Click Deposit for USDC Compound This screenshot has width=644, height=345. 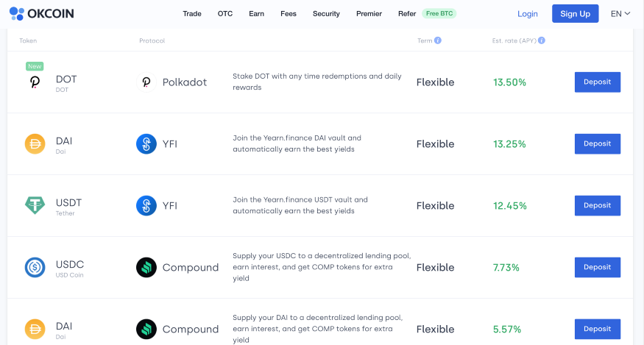tap(597, 267)
